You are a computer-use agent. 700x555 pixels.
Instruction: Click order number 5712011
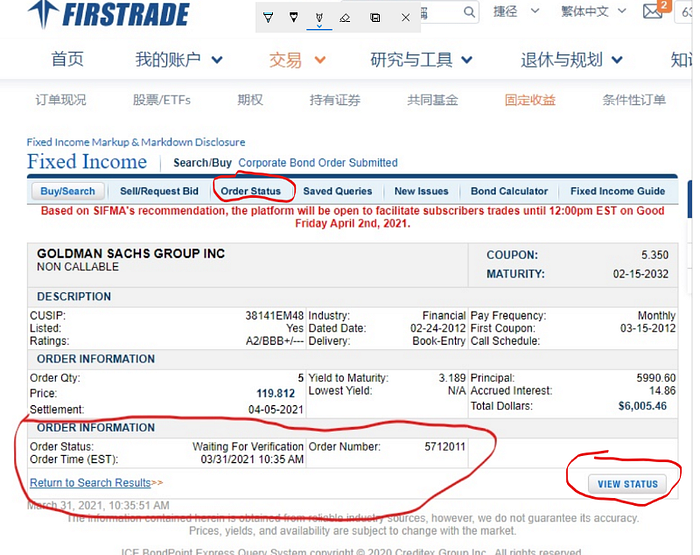[445, 447]
